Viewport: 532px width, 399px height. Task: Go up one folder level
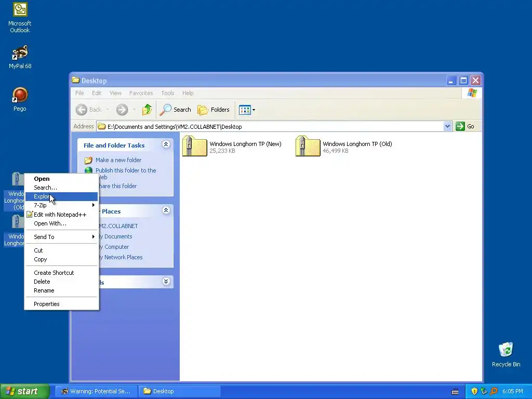pos(147,110)
